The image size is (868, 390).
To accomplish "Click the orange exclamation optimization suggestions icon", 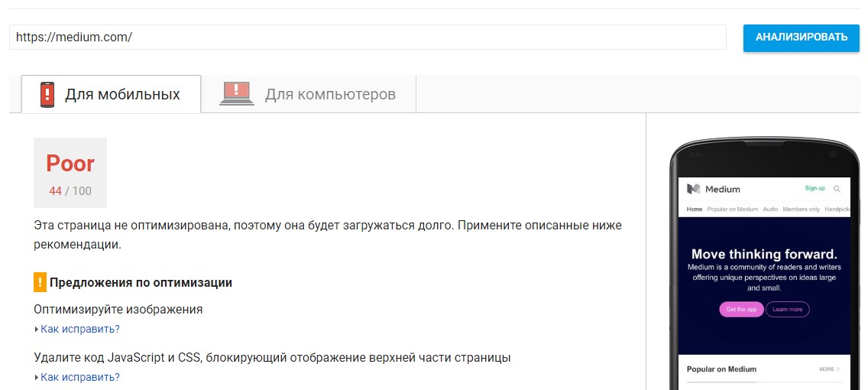I will coord(40,282).
